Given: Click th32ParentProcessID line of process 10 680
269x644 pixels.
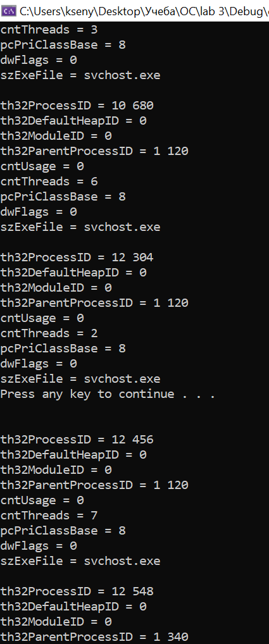Looking at the screenshot, I should [x=94, y=151].
